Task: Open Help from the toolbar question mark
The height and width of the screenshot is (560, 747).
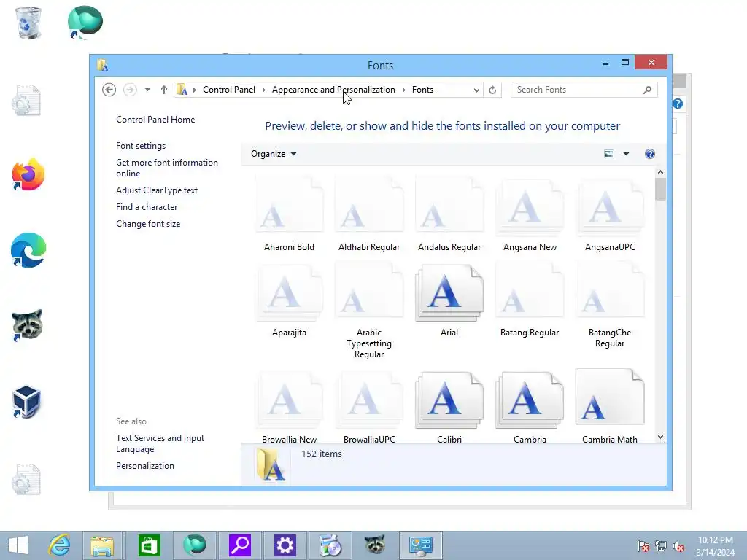Action: [x=650, y=154]
